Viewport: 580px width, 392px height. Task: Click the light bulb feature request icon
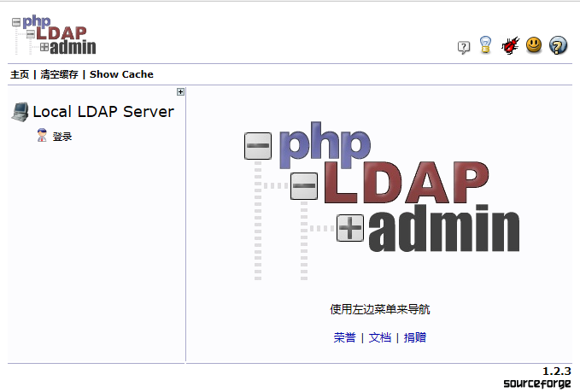486,45
